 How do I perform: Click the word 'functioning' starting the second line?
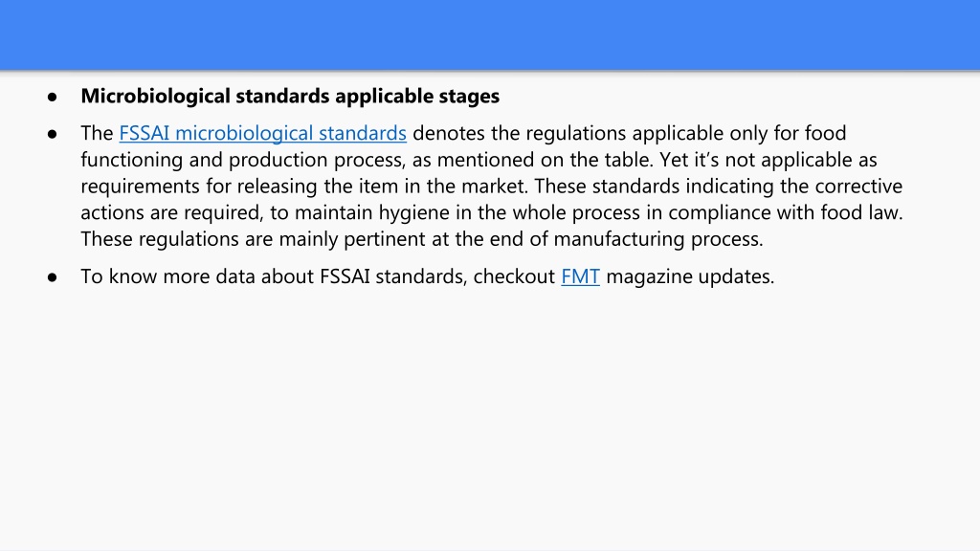tap(132, 160)
